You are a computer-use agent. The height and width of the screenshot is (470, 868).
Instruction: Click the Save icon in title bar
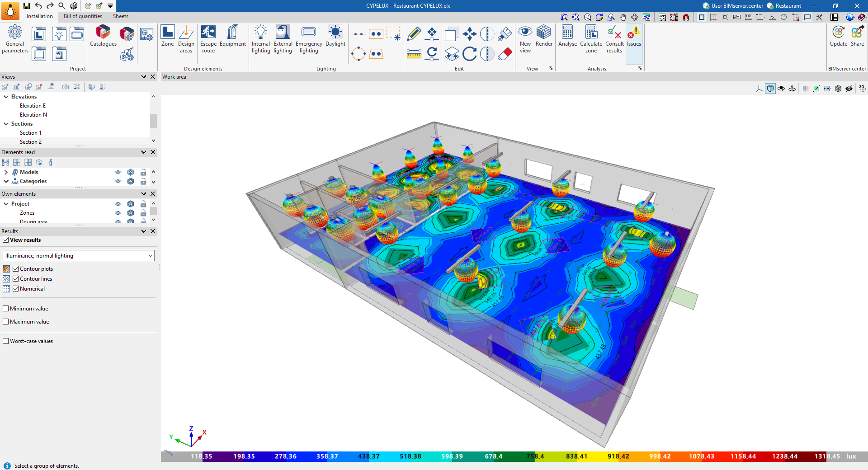point(27,6)
